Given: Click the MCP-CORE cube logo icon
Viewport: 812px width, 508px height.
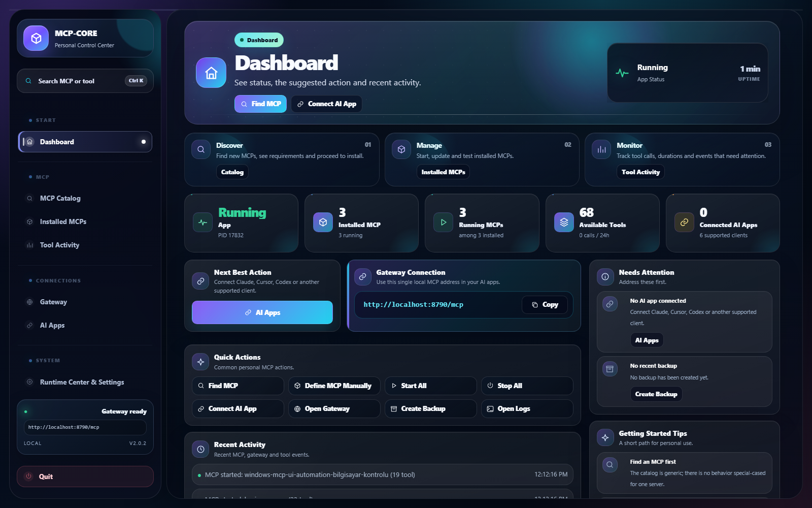Looking at the screenshot, I should tap(36, 38).
